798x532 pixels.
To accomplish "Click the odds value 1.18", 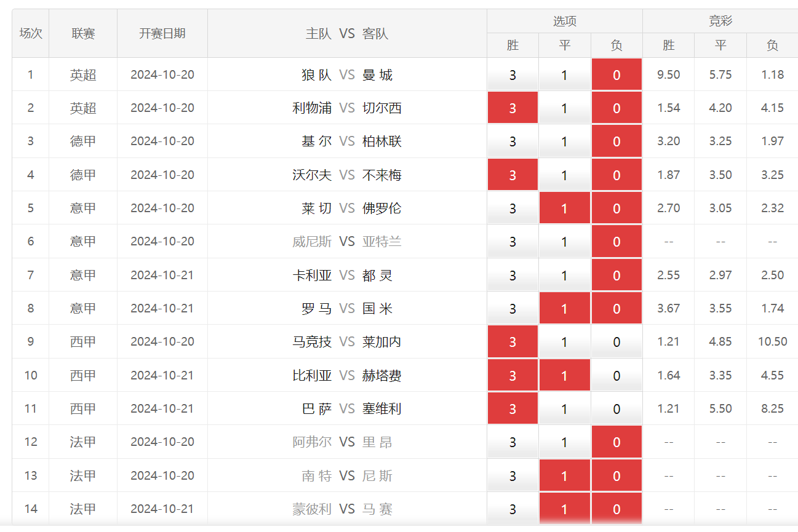I will (x=773, y=75).
